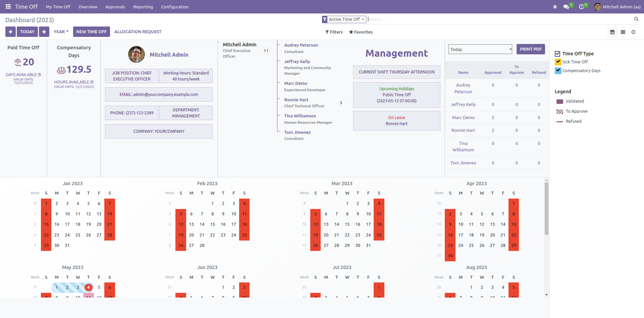Image resolution: width=644 pixels, height=318 pixels.
Task: Click the search magnifier icon
Action: click(x=636, y=19)
